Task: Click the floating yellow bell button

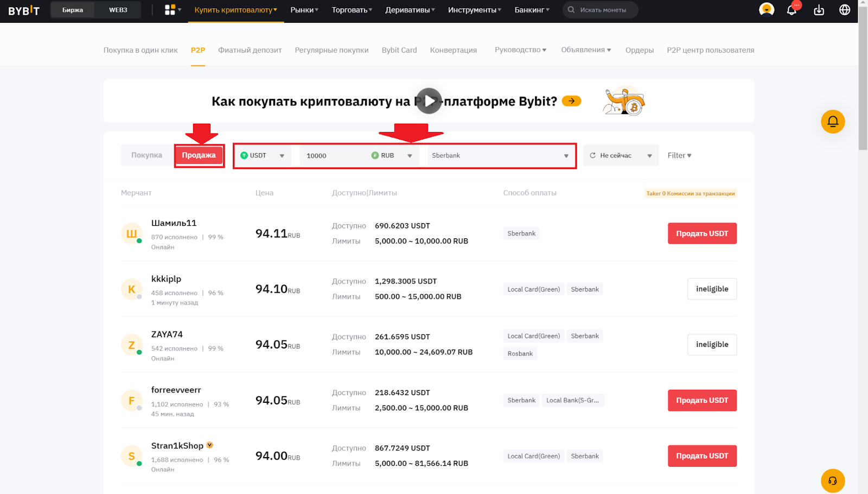Action: (x=833, y=122)
